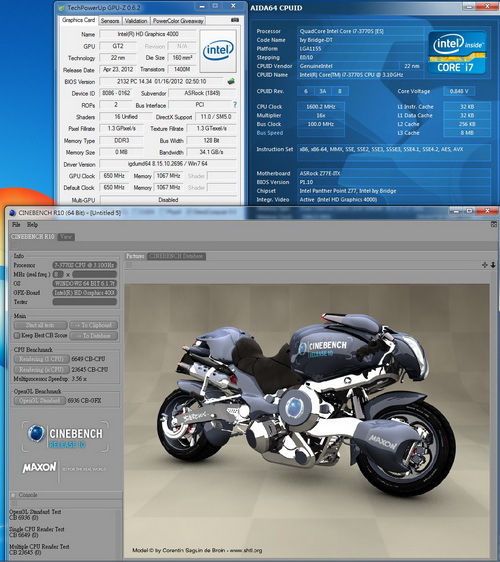The image size is (500, 562).
Task: Click the To Clipboard button
Action: (x=93, y=325)
